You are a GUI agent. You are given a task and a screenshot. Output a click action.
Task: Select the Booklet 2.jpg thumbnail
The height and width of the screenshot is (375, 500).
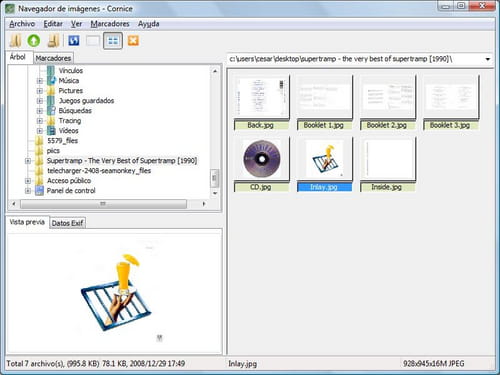[388, 97]
